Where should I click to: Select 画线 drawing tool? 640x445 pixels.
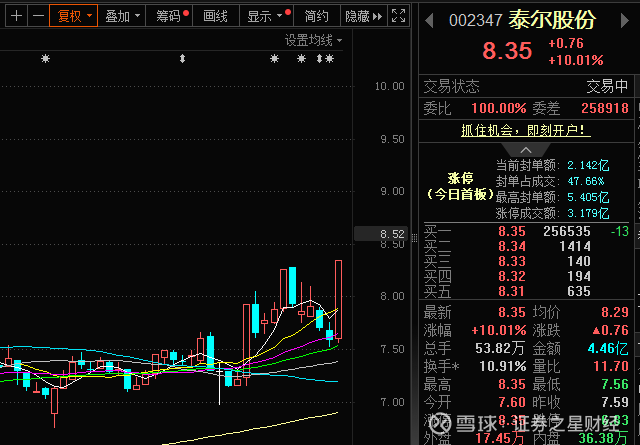(216, 16)
